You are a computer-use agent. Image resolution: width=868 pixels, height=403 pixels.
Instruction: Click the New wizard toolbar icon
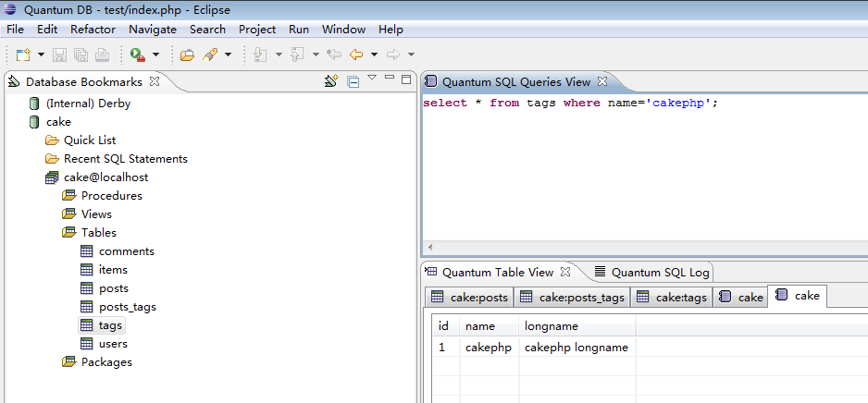[x=23, y=55]
